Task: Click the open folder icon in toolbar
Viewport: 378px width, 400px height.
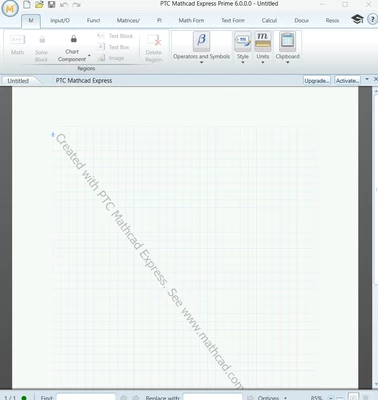Action: [x=39, y=4]
